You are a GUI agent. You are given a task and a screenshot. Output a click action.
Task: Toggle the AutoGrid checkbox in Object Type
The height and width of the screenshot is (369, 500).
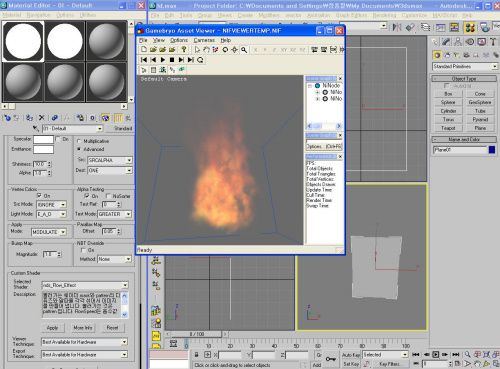[446, 86]
